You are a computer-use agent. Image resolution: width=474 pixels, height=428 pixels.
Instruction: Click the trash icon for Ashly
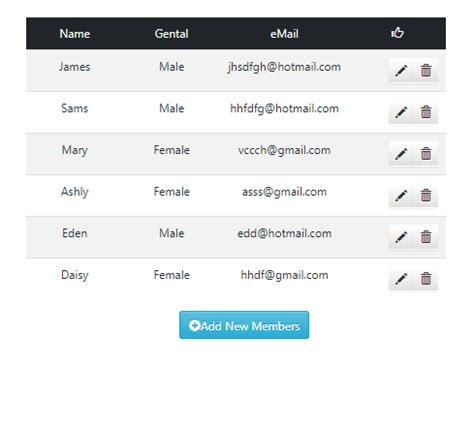point(426,196)
